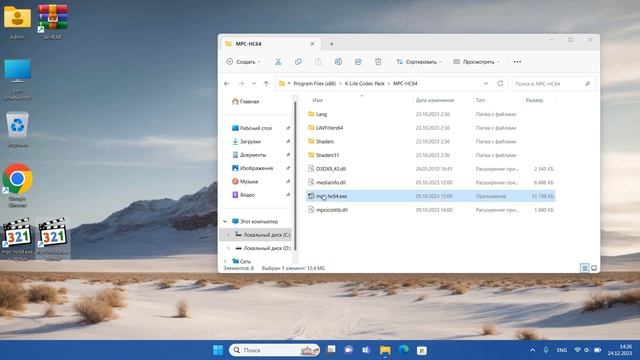Select the This PC desktop icon

(x=18, y=79)
